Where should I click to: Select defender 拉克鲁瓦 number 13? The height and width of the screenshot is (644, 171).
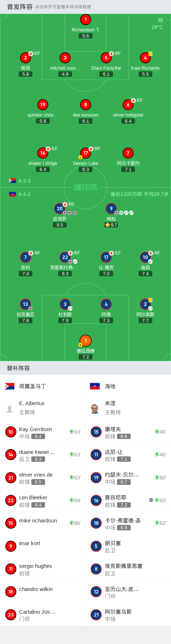click(26, 304)
